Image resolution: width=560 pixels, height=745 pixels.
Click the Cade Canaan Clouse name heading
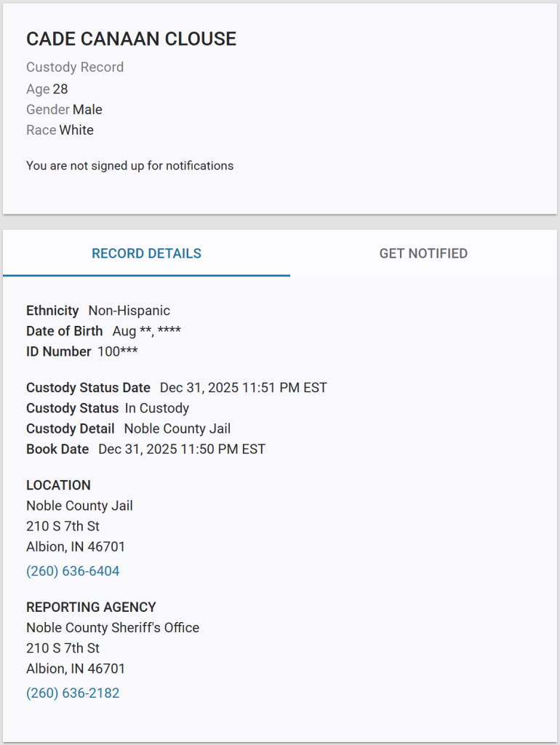[x=131, y=39]
